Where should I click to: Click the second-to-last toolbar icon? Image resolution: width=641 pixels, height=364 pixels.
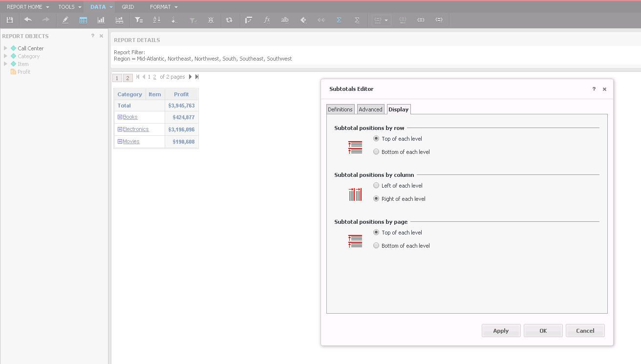coord(421,20)
